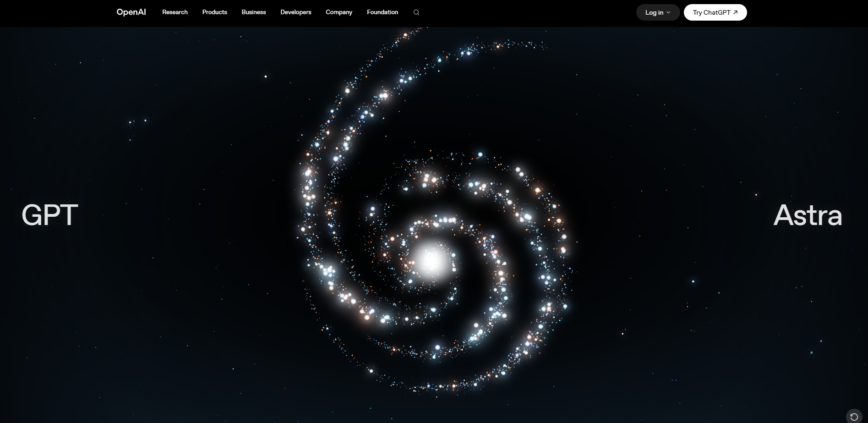Open the Products menu
This screenshot has height=423, width=868.
coord(214,12)
